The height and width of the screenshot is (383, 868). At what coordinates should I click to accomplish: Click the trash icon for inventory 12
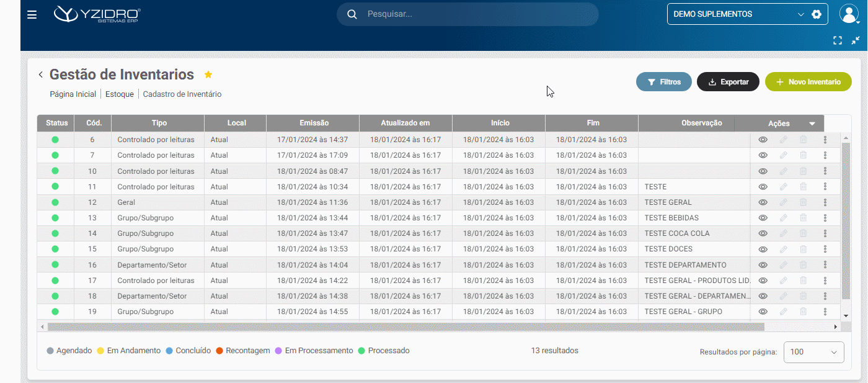(804, 202)
